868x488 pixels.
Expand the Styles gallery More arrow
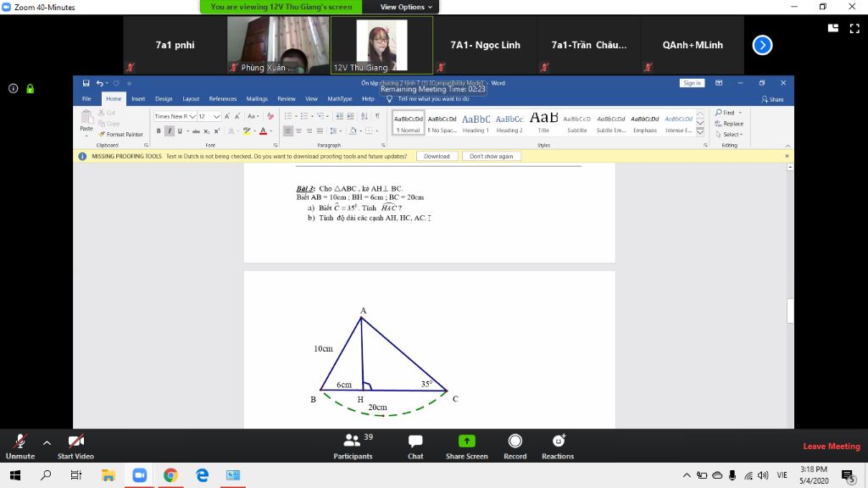(x=700, y=131)
